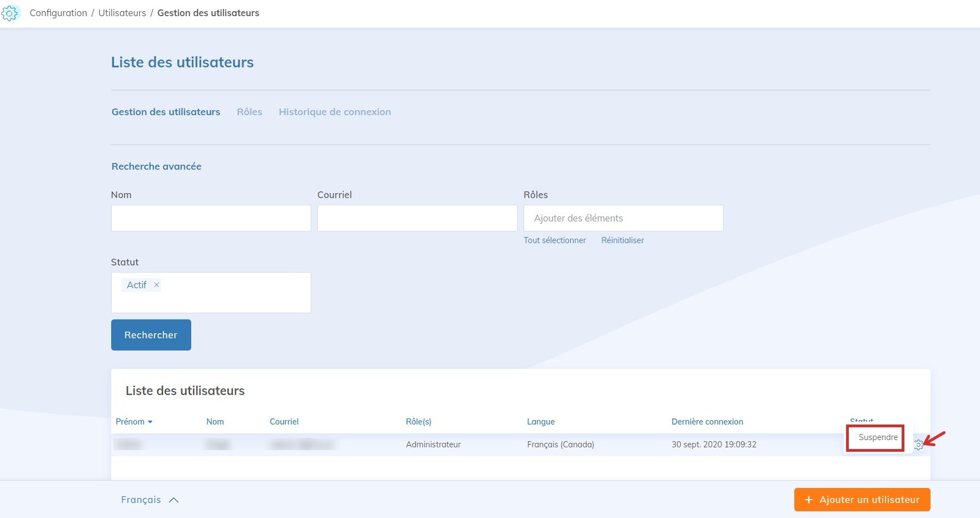This screenshot has width=980, height=518.
Task: Click the Prénom sort arrow
Action: coord(150,422)
